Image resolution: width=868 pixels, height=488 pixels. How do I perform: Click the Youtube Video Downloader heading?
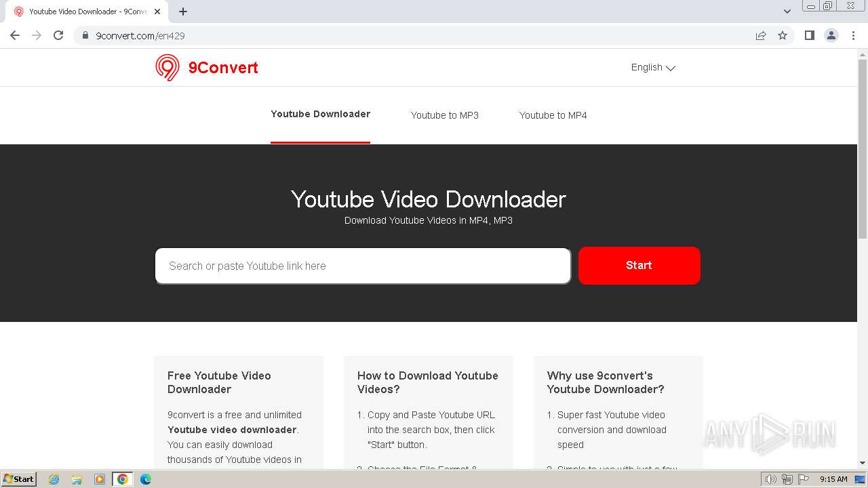point(429,199)
